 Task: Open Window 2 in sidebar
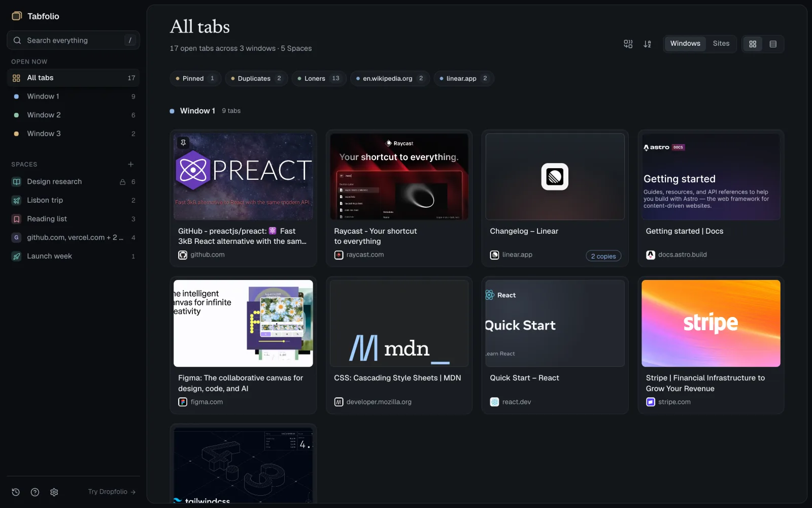(x=74, y=115)
